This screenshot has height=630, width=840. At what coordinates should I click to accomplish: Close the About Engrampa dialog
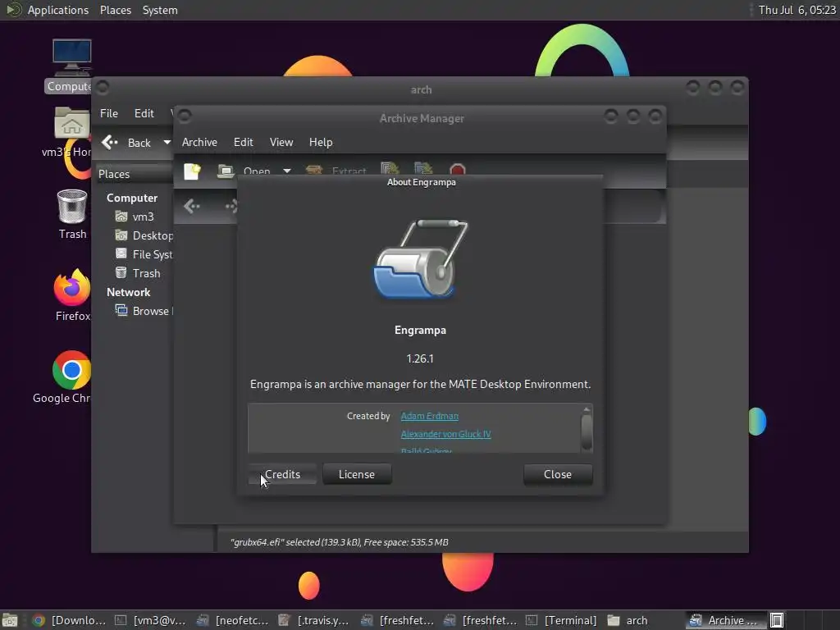(x=558, y=474)
